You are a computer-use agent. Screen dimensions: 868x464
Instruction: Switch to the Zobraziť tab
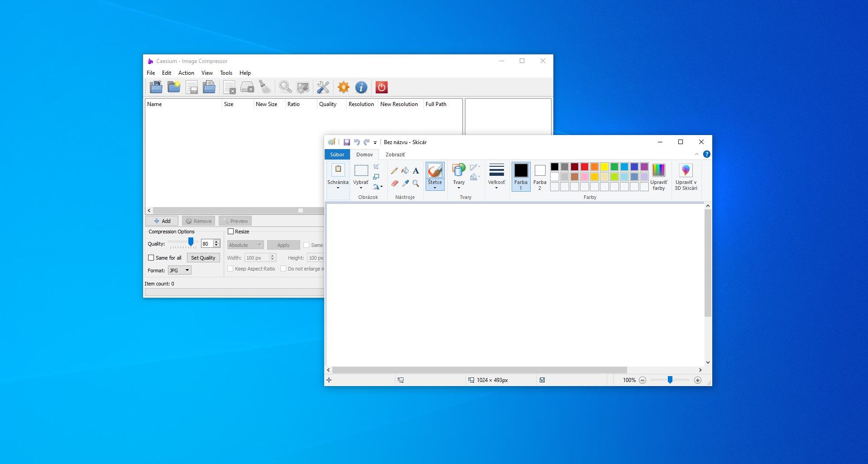pyautogui.click(x=395, y=155)
